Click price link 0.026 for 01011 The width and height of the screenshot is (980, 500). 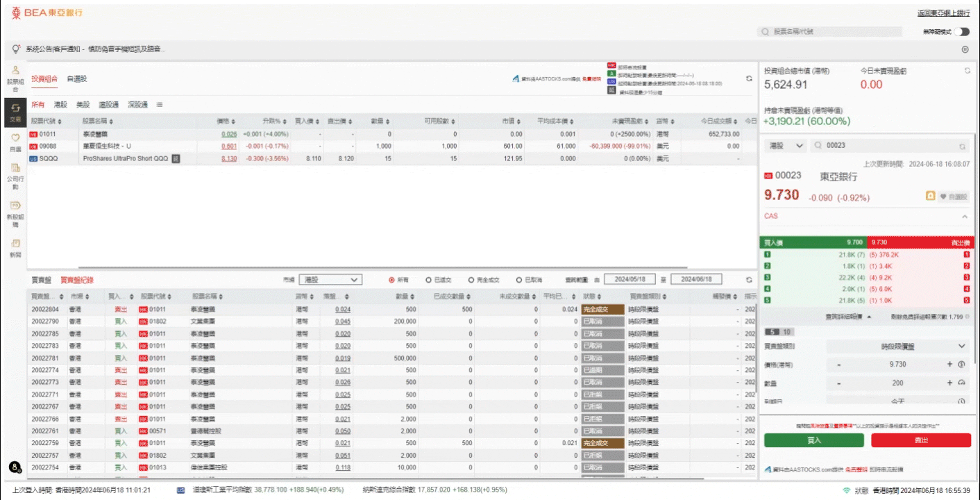coord(229,134)
